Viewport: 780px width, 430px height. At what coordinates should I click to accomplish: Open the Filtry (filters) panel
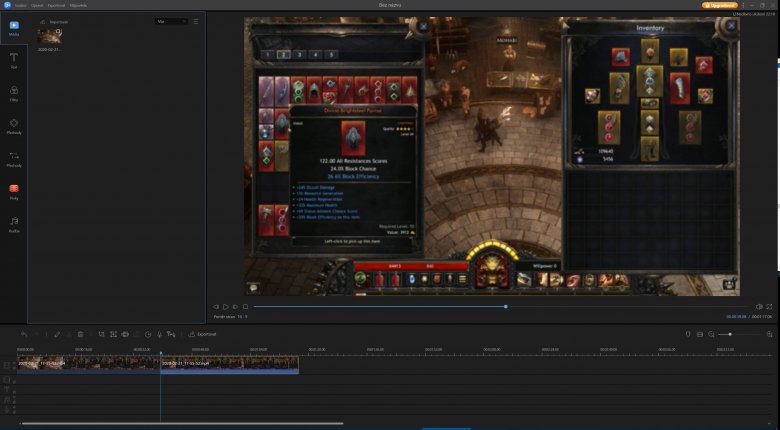coord(14,94)
